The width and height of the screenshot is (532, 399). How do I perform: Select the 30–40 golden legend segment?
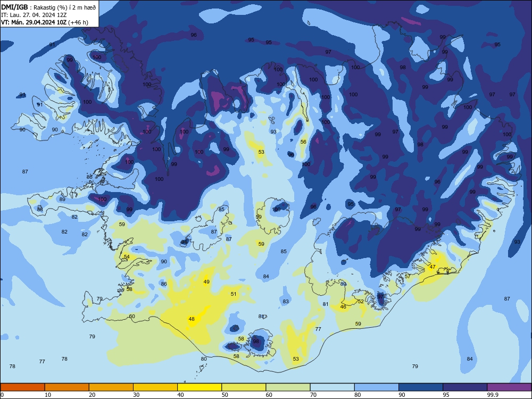tap(155, 387)
